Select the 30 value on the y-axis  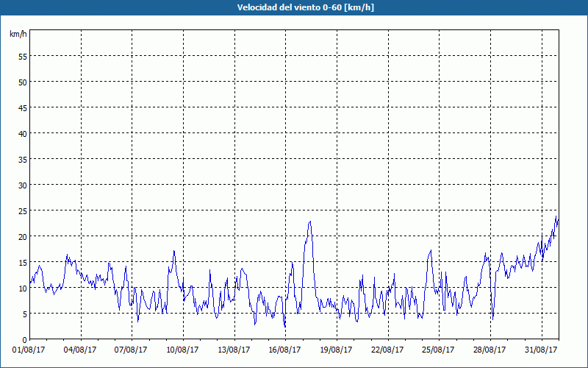click(x=23, y=186)
